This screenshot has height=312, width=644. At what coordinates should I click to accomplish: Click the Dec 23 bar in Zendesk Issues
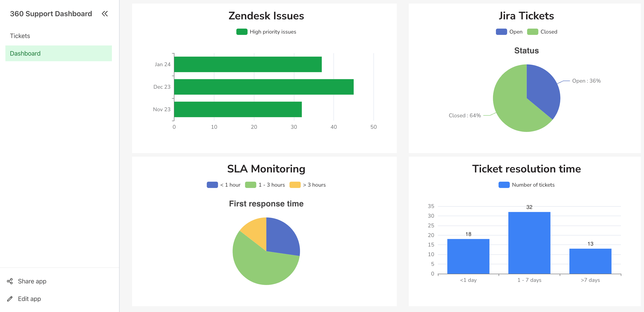(x=262, y=87)
